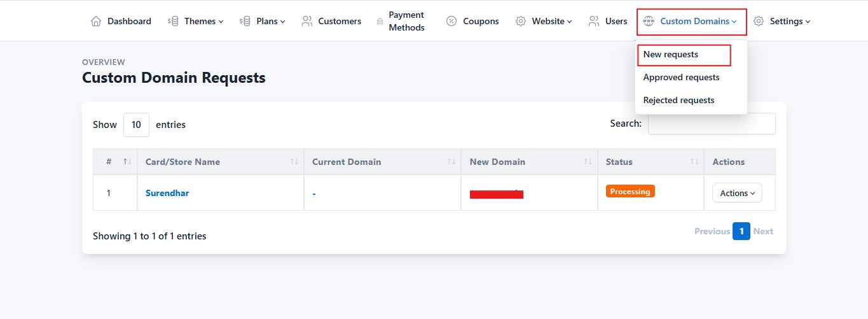The image size is (868, 319).
Task: Click the Plans dollar-stack icon
Action: pyautogui.click(x=245, y=21)
